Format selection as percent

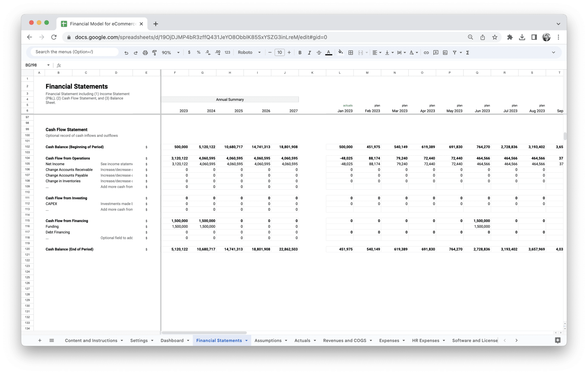coord(198,53)
